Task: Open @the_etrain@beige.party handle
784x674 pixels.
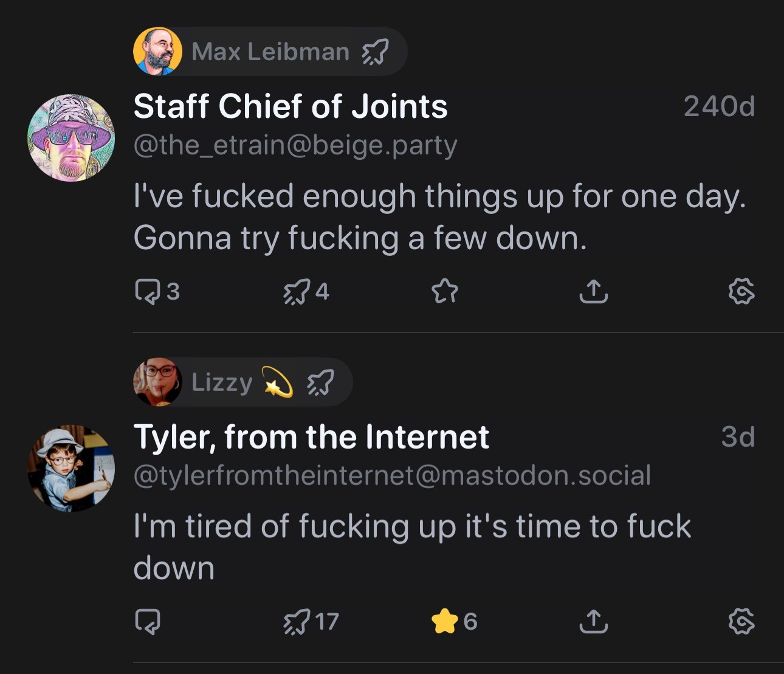Action: click(x=295, y=145)
